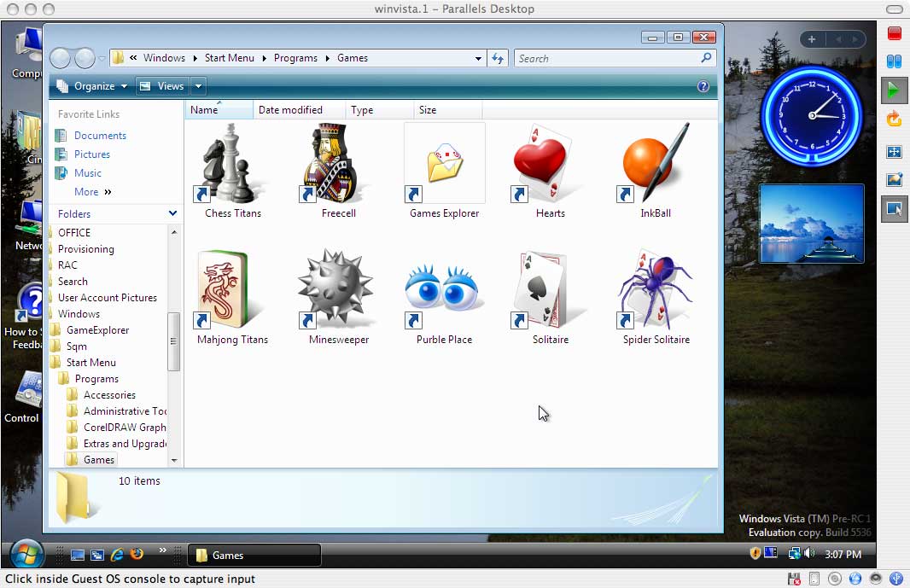Click the Programs breadcrumb arrow
This screenshot has height=588, width=910.
point(327,58)
